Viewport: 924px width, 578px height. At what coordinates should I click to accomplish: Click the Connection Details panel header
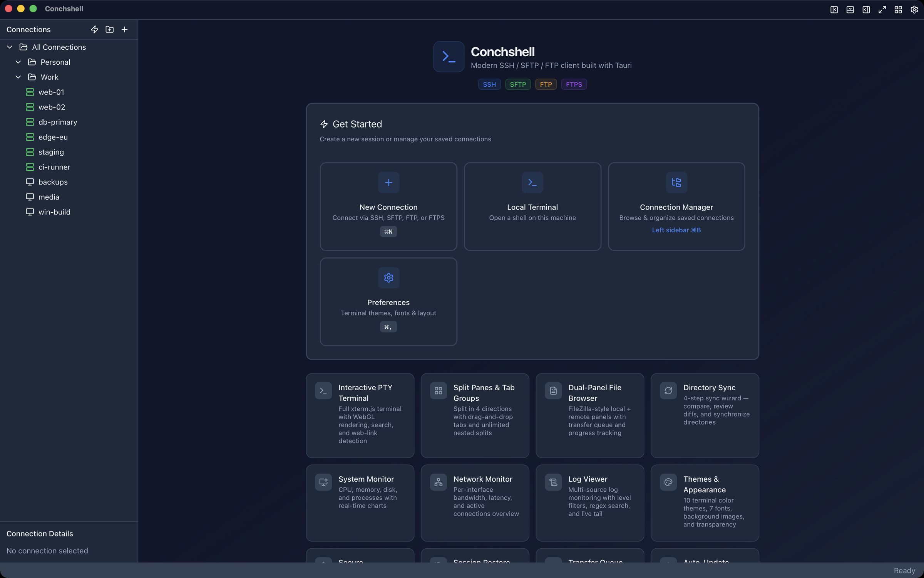40,534
